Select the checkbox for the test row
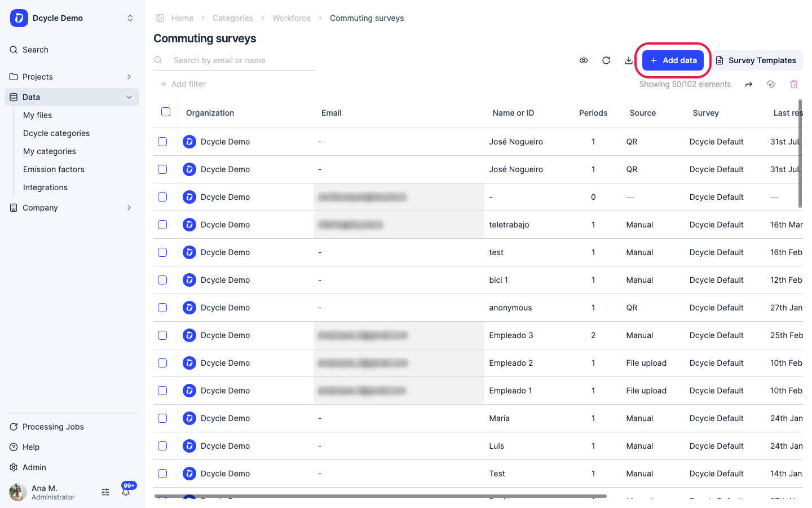The height and width of the screenshot is (508, 812). pyautogui.click(x=162, y=252)
